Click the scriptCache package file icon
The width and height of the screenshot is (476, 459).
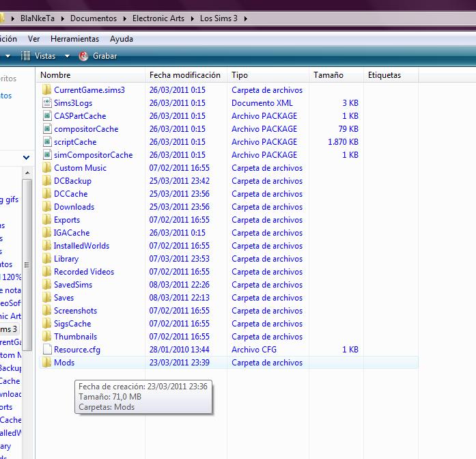click(46, 142)
